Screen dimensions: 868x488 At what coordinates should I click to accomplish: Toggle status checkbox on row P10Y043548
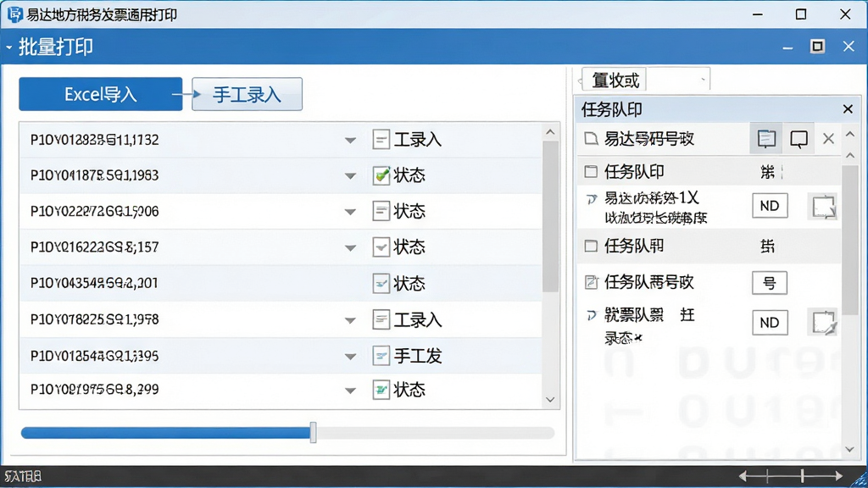point(381,283)
